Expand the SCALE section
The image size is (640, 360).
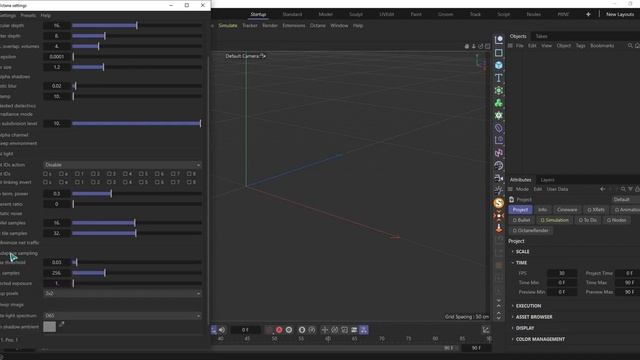522,252
